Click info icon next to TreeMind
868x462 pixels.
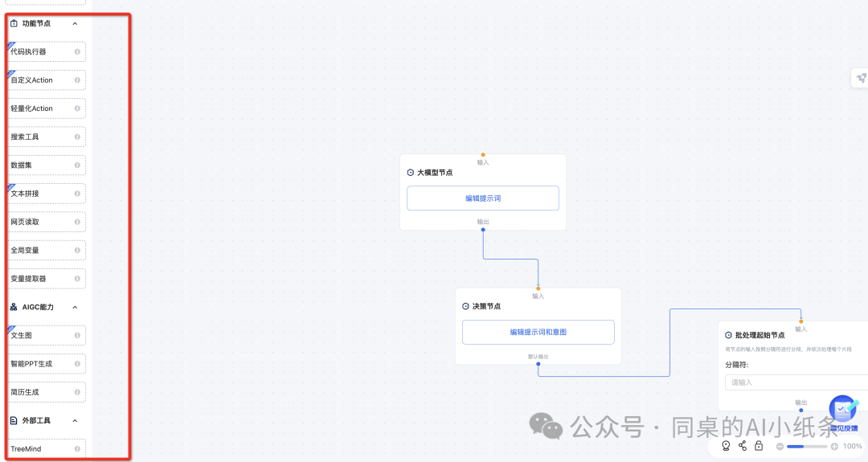click(x=77, y=448)
